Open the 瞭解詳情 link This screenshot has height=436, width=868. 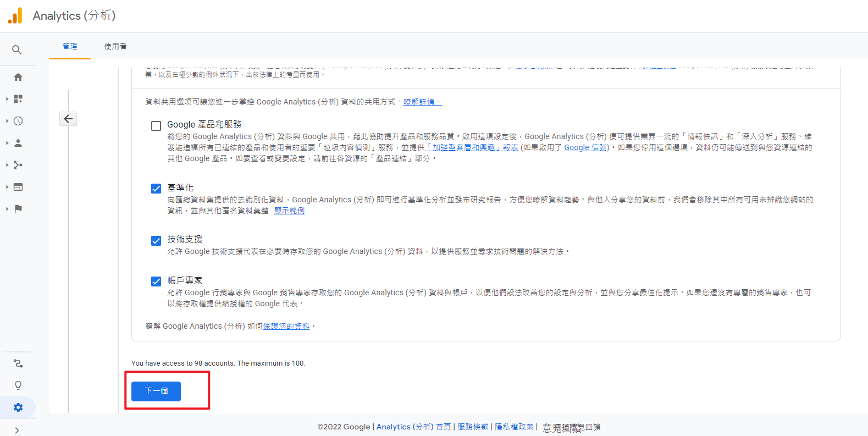[422, 102]
